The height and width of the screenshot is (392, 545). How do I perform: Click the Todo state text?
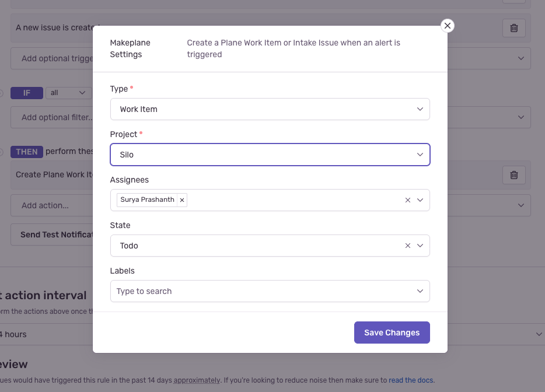pos(129,246)
